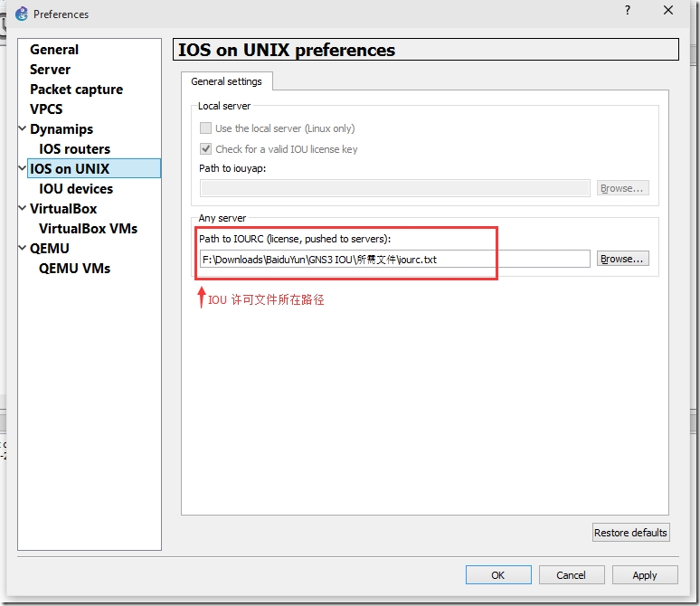Switch to the General settings tab
The width and height of the screenshot is (700, 606).
tap(226, 81)
